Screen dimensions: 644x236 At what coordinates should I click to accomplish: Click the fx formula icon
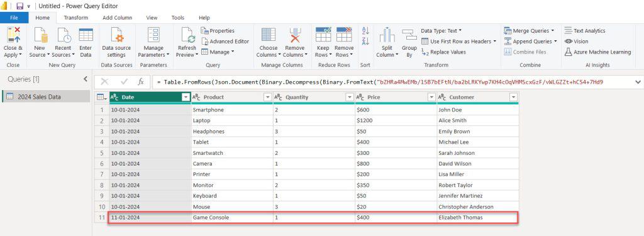[x=140, y=82]
